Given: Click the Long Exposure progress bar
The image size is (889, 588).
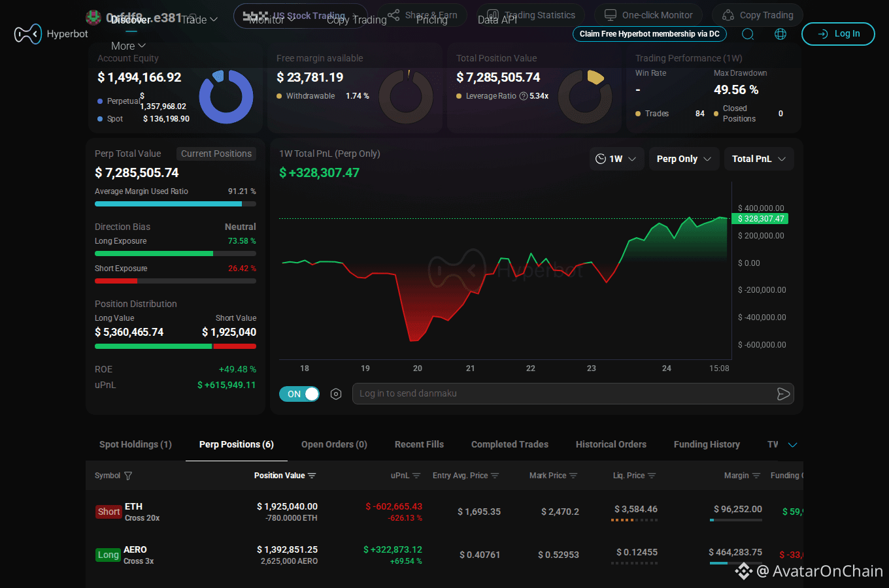Looking at the screenshot, I should (x=175, y=253).
